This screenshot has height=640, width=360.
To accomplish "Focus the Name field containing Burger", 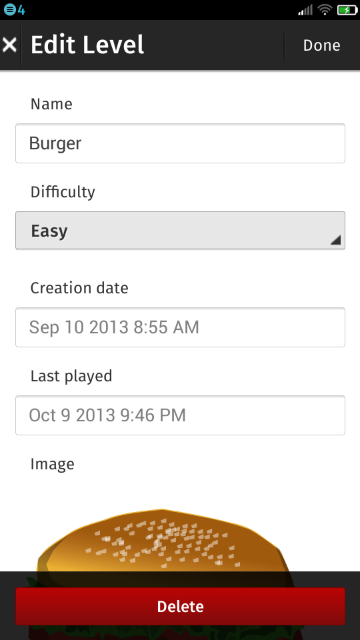I will click(180, 143).
